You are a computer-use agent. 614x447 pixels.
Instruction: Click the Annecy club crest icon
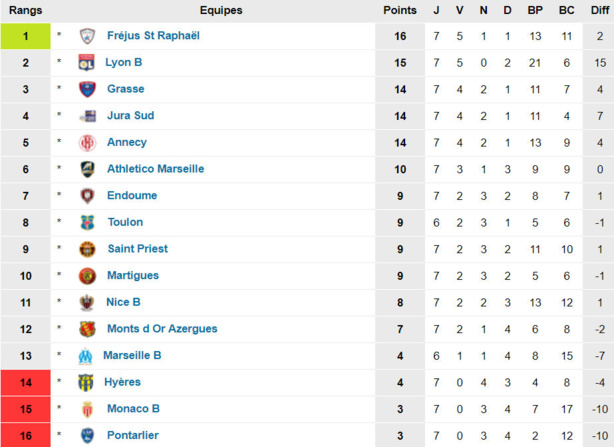pyautogui.click(x=88, y=142)
